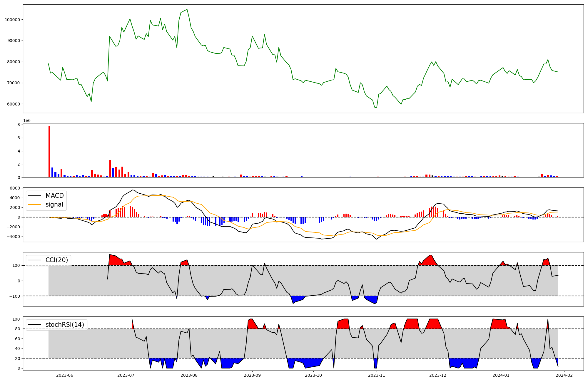588x382 pixels.
Task: Click the 2023-11 x-axis date label
Action: click(377, 375)
